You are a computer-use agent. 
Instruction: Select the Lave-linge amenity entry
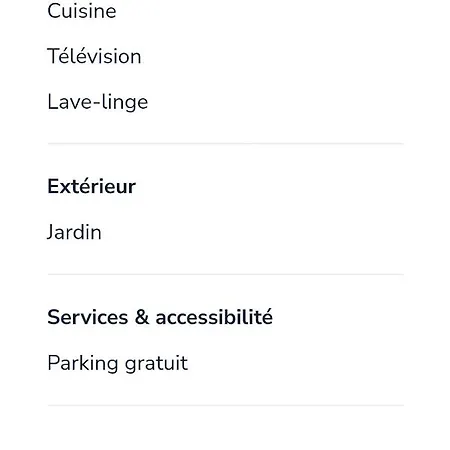point(98,102)
